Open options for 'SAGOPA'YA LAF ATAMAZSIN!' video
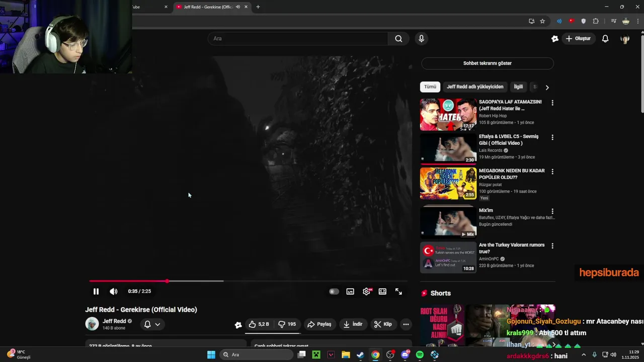Image resolution: width=644 pixels, height=362 pixels. point(552,103)
